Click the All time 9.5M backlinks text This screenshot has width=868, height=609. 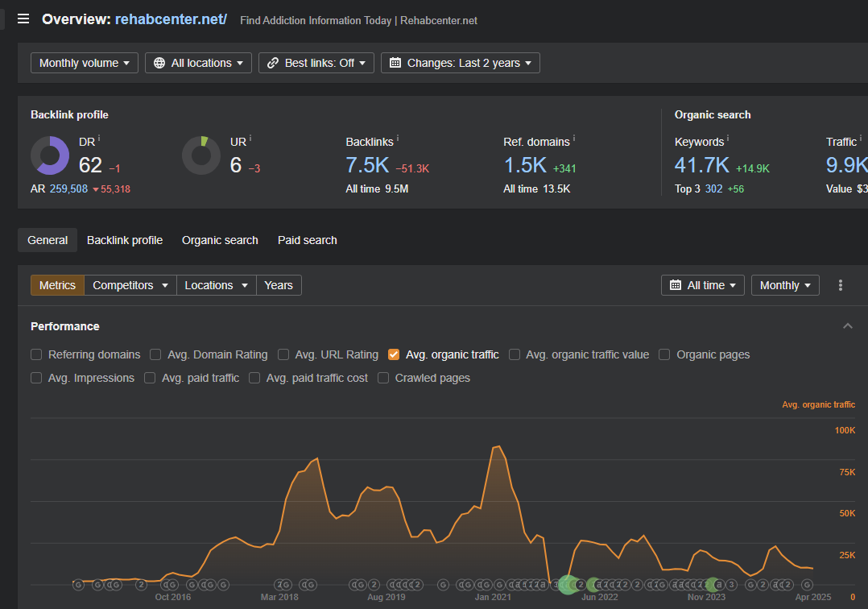coord(377,188)
